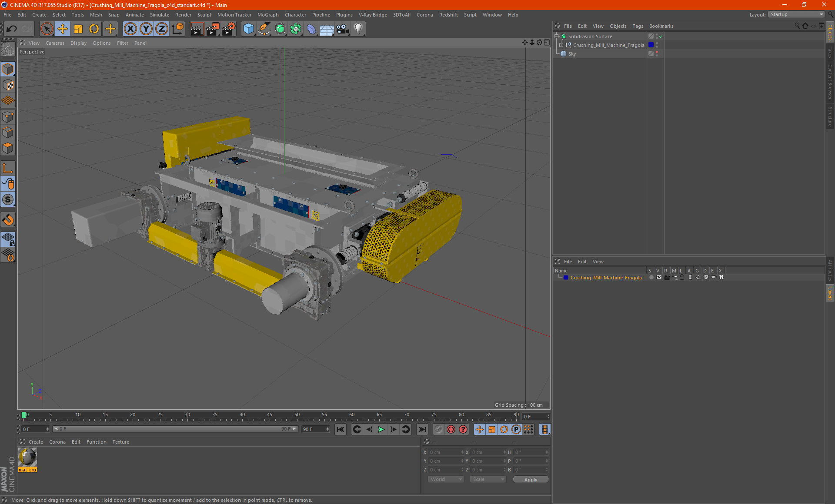Viewport: 835px width, 504px height.
Task: Select the Sky object
Action: [x=572, y=54]
